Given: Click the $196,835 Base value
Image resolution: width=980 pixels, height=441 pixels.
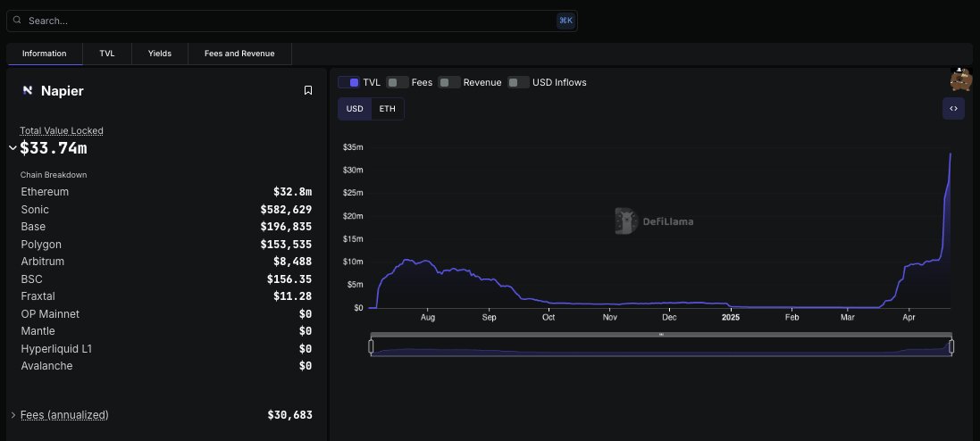Looking at the screenshot, I should [286, 227].
